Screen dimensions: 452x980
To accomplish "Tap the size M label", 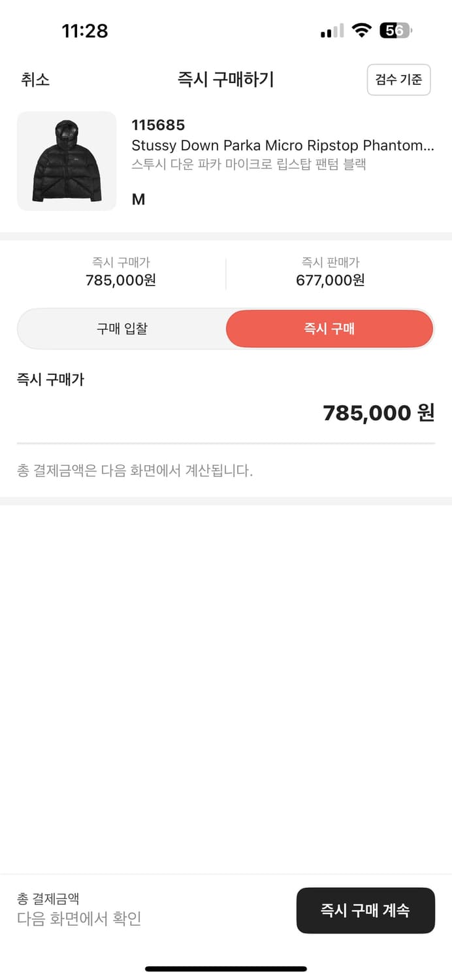I will (x=138, y=199).
